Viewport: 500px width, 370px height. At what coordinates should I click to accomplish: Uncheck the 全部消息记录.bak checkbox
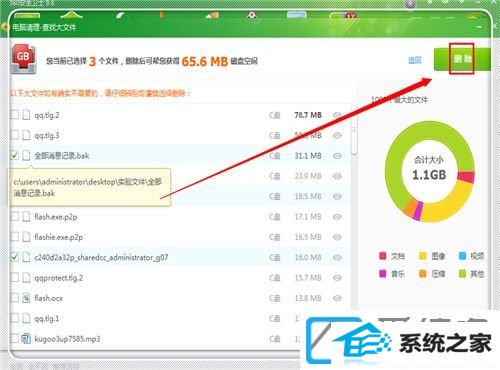14,155
